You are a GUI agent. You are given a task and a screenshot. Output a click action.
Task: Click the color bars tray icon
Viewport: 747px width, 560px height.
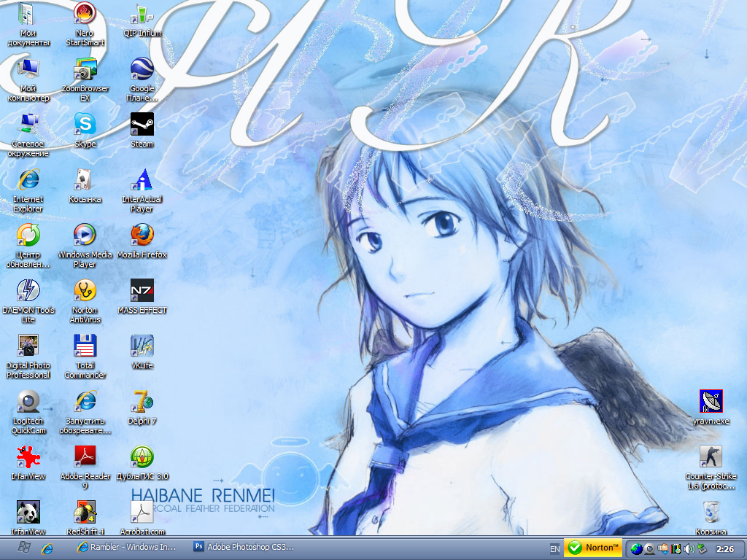[676, 549]
